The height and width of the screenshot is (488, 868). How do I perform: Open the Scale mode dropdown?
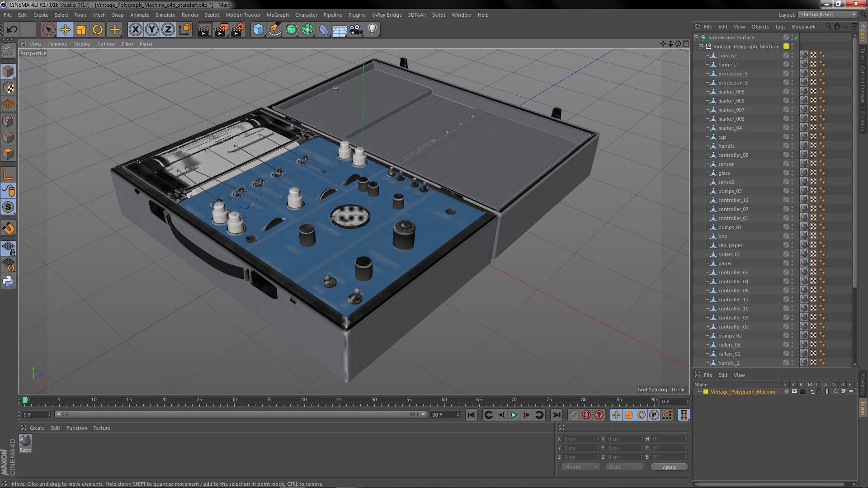[624, 467]
